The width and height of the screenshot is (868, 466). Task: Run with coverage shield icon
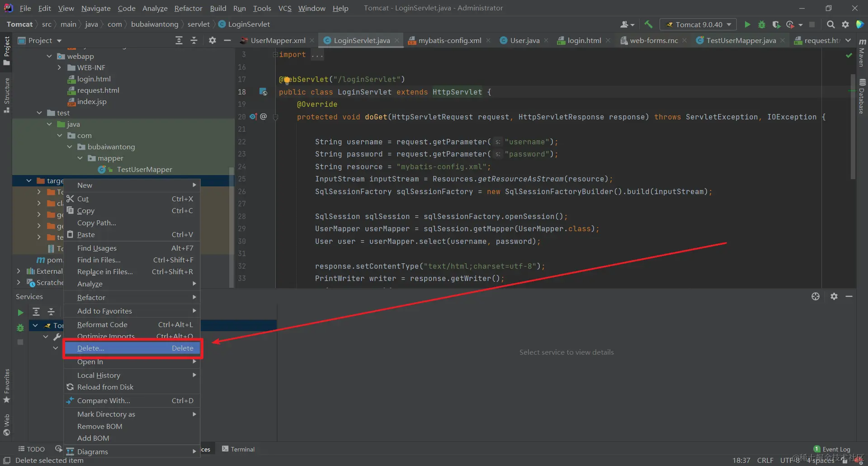(776, 24)
